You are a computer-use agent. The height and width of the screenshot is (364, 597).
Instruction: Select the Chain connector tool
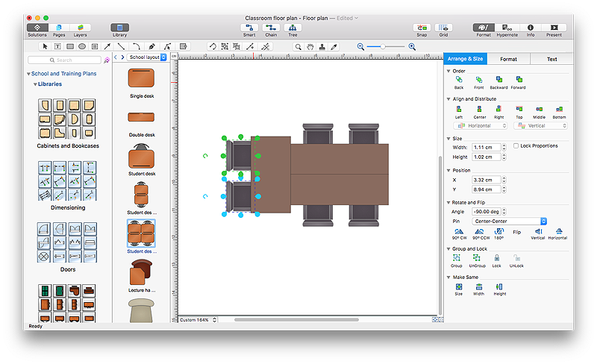point(271,28)
